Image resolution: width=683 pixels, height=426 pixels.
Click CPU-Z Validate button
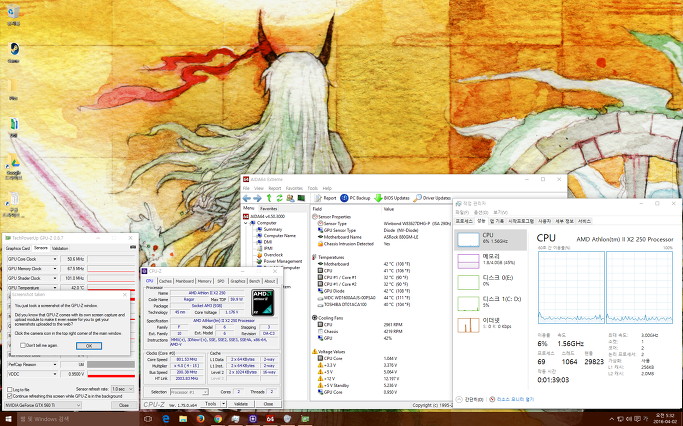coord(241,404)
